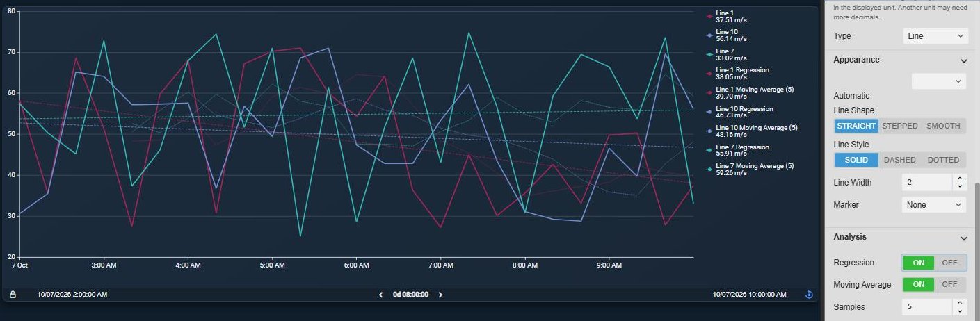
Task: Click Line 7 Moving Average (5) legend entry
Action: (750, 170)
